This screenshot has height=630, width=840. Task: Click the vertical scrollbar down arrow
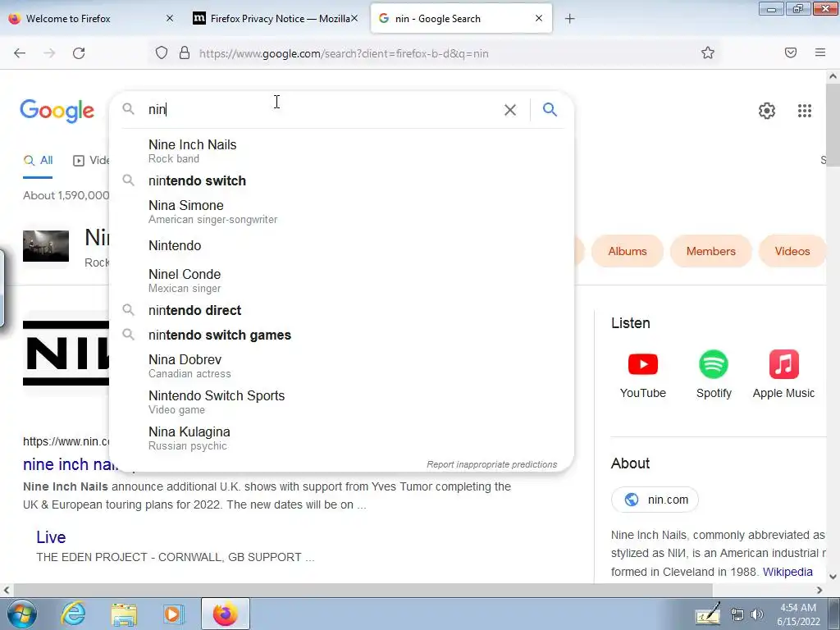click(833, 577)
